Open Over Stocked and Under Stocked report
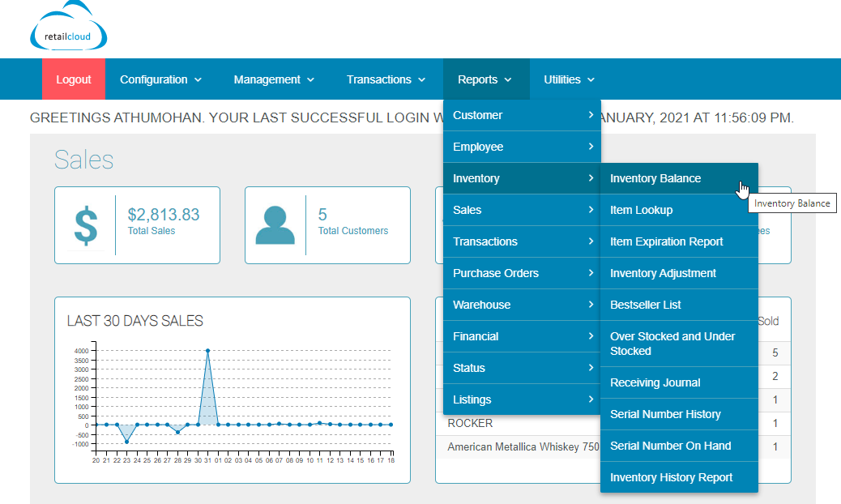The image size is (841, 504). (x=679, y=344)
